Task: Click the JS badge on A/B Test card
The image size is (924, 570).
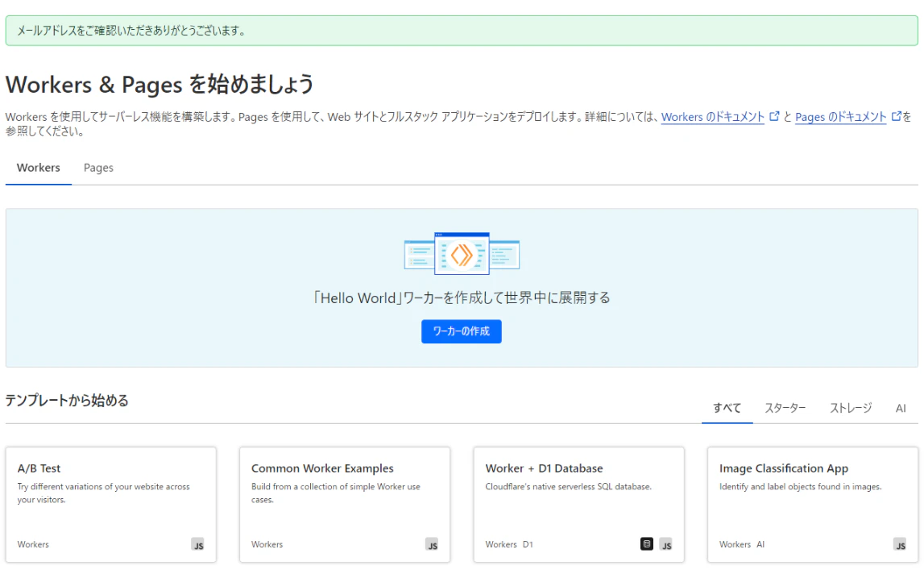Action: (198, 545)
